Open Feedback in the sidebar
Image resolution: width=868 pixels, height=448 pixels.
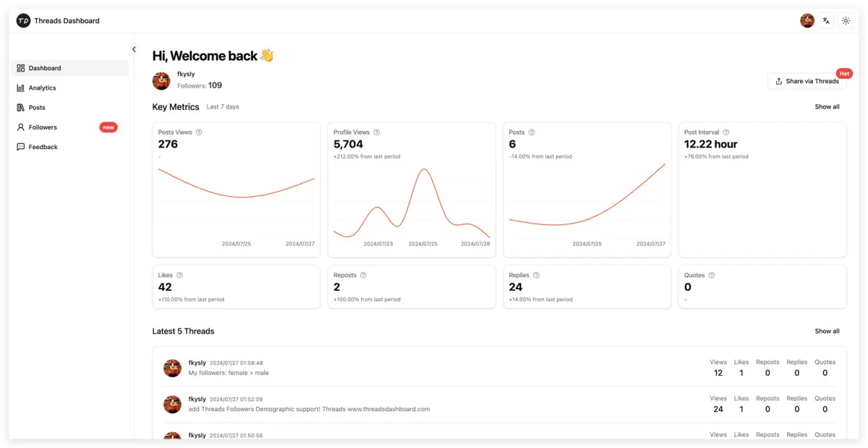tap(71, 147)
